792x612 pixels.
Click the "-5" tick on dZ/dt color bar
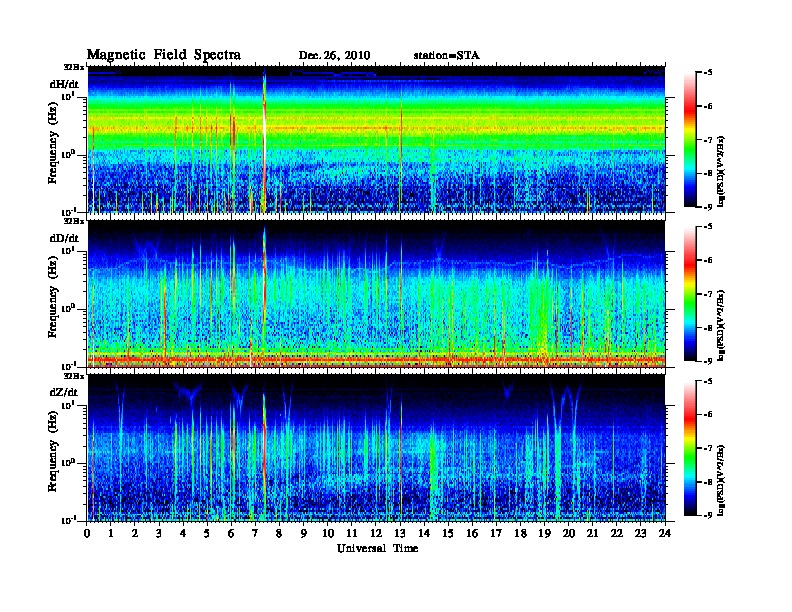tap(708, 381)
